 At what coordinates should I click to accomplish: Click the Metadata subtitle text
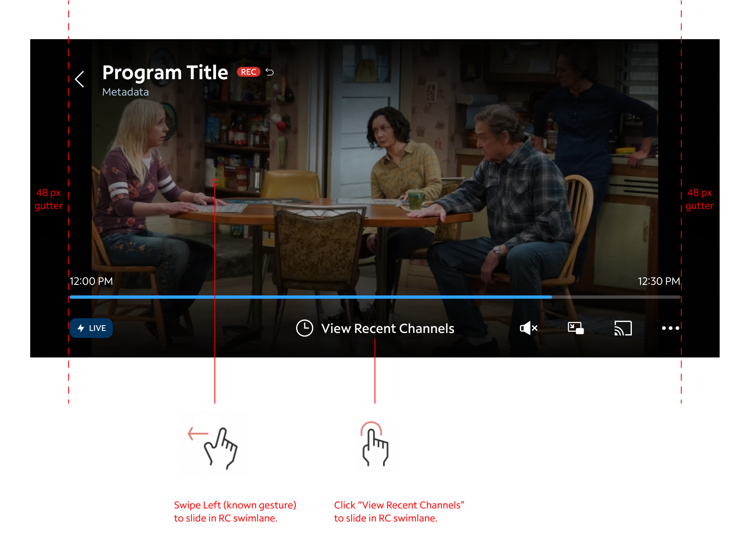[x=125, y=92]
